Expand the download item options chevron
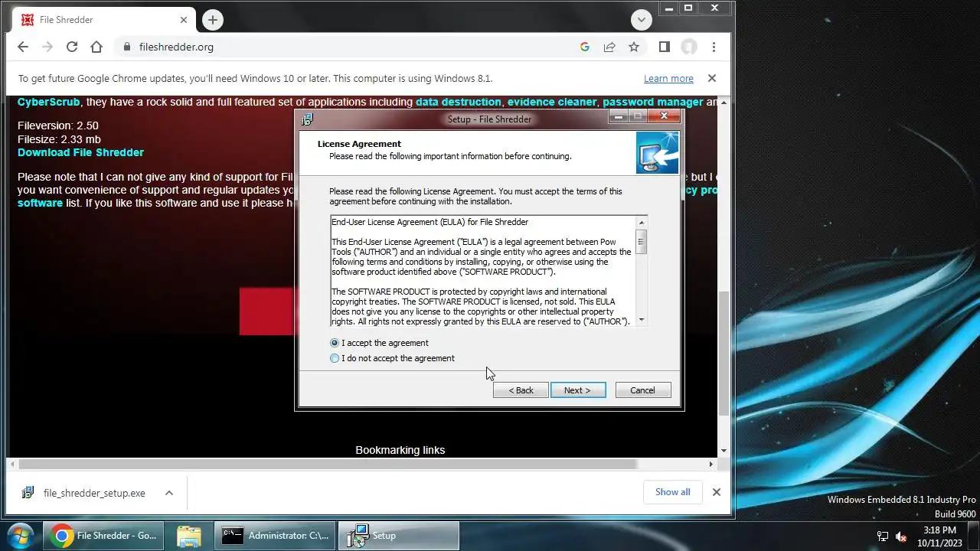Screen dimensions: 980x551 click(x=168, y=493)
